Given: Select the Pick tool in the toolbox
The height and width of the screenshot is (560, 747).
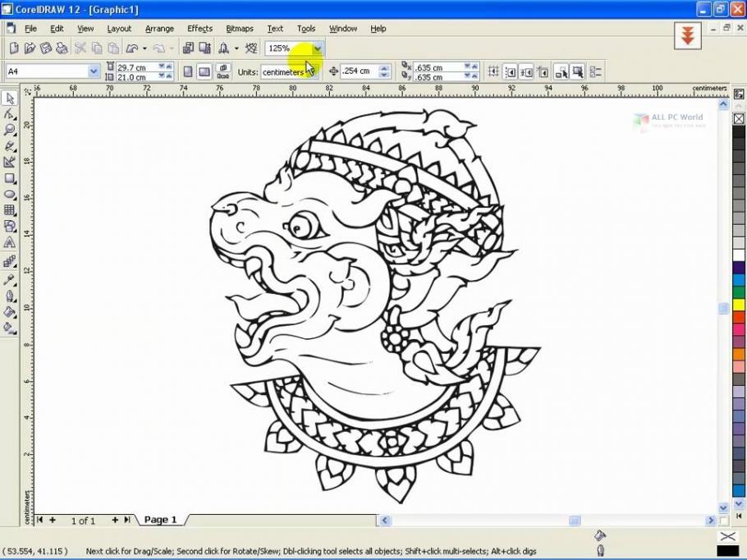Looking at the screenshot, I should click(x=10, y=99).
